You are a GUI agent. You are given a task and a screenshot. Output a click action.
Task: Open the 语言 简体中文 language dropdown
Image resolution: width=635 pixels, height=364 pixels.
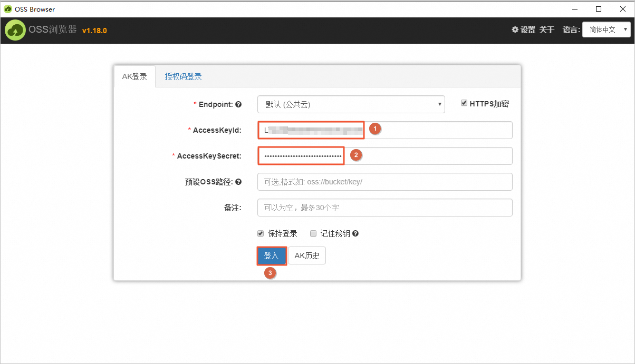pos(607,30)
